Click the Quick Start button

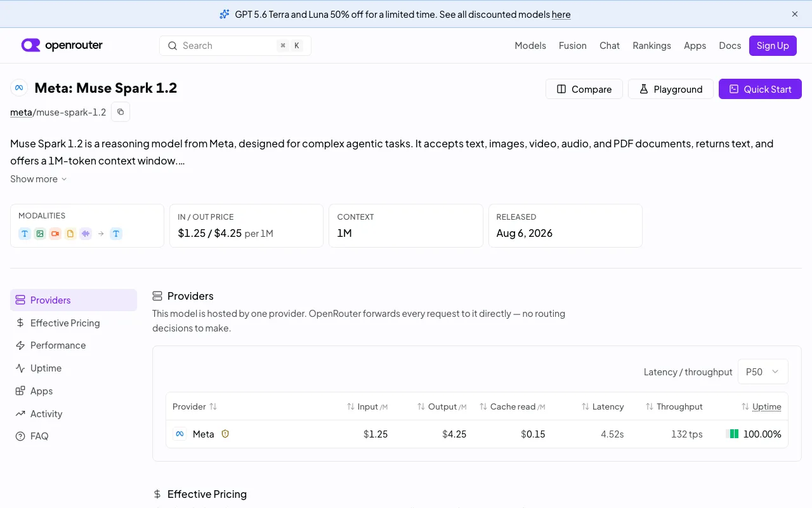point(760,89)
